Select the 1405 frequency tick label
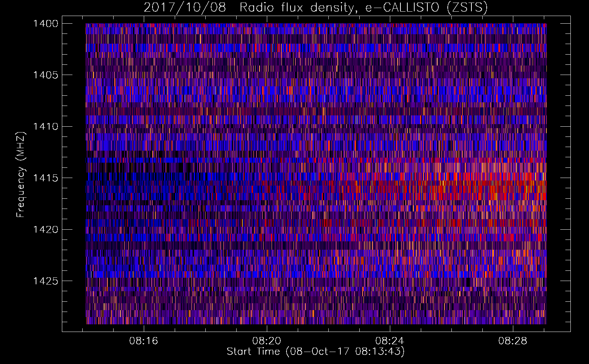Image resolution: width=589 pixels, height=364 pixels. coord(46,75)
